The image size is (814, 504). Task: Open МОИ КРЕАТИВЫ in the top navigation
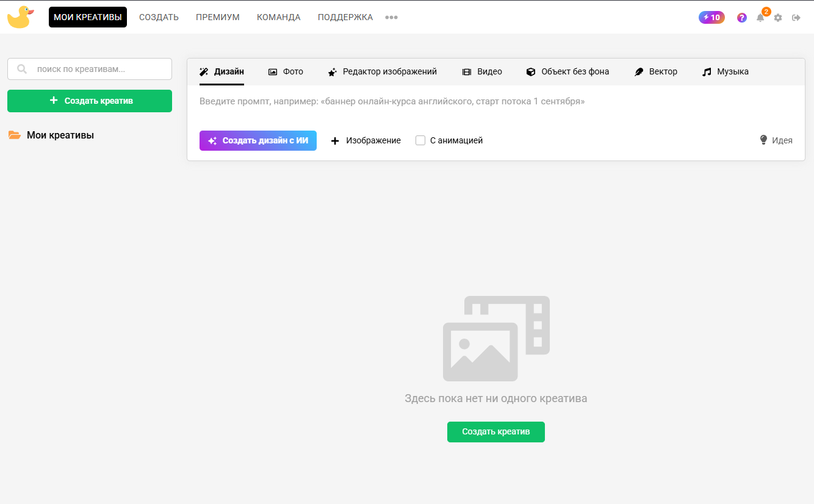[x=88, y=17]
